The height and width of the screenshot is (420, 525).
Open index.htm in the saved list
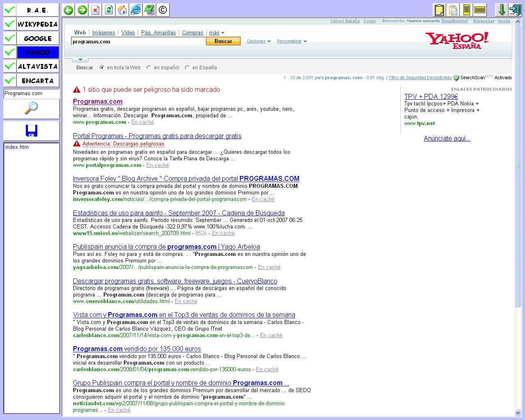click(17, 147)
